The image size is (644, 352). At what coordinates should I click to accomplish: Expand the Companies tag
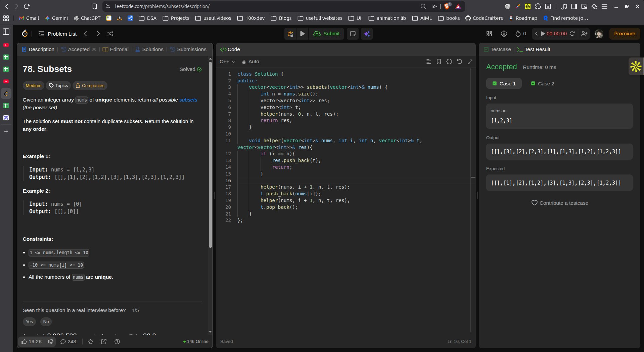pos(90,86)
